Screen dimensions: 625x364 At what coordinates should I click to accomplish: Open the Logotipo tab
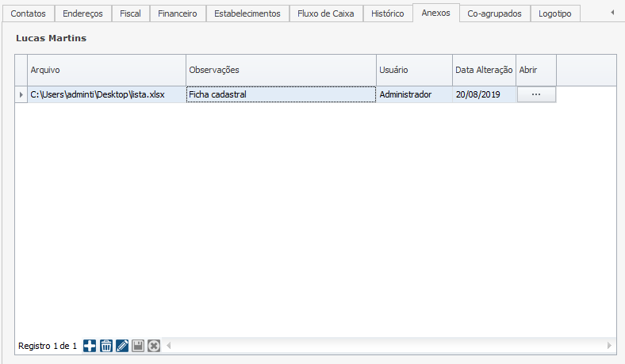[554, 13]
